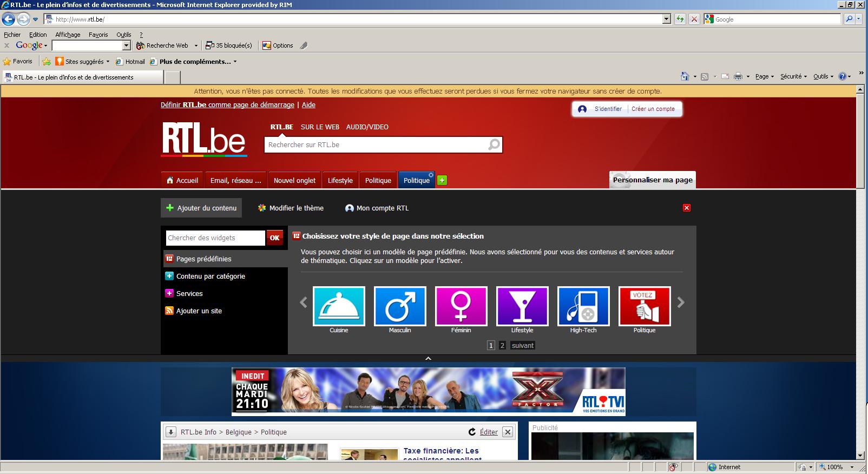
Task: Select the Politique page template icon
Action: 645,306
